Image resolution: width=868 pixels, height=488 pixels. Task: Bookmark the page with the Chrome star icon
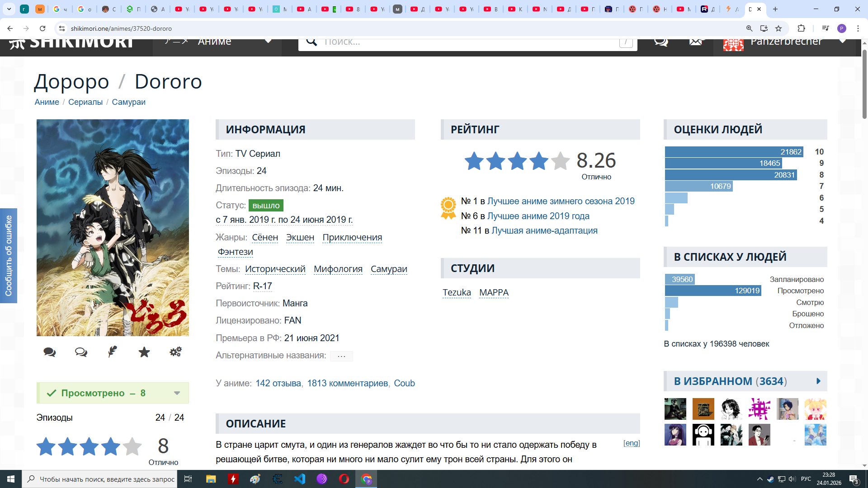click(x=778, y=28)
